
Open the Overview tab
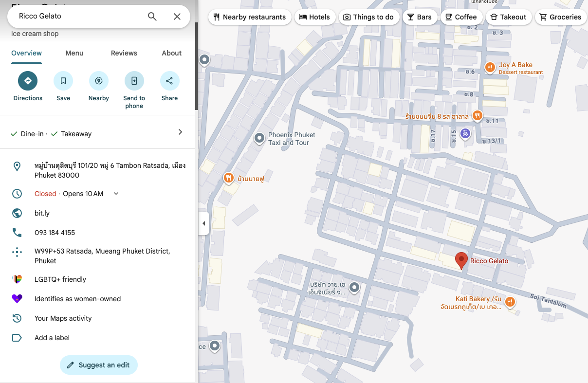26,53
